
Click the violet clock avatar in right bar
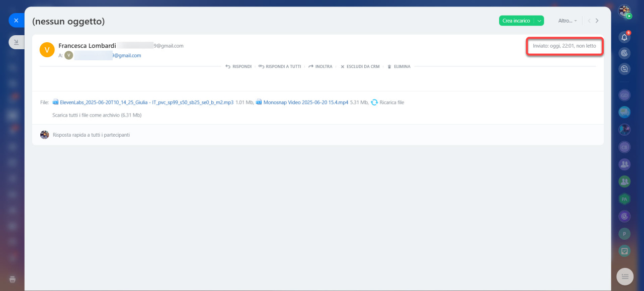[x=624, y=216]
